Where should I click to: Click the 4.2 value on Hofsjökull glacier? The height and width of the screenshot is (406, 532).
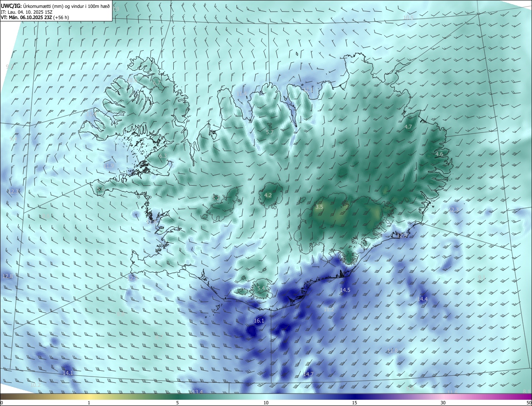268,195
